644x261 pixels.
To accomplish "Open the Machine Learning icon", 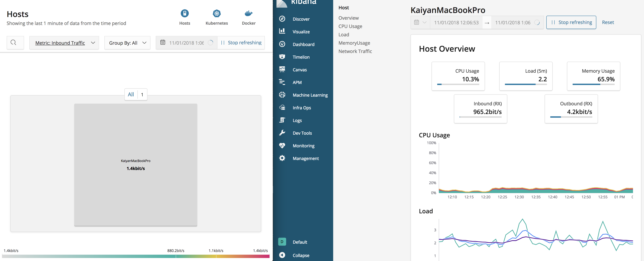I will click(x=282, y=95).
